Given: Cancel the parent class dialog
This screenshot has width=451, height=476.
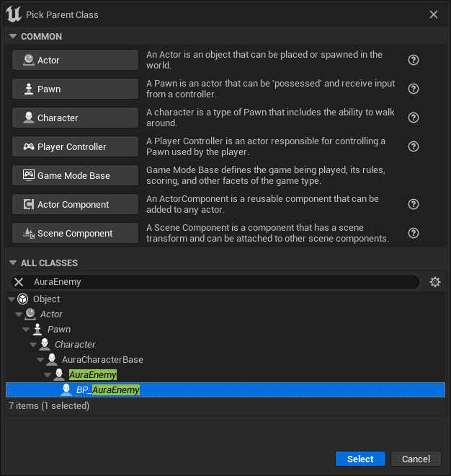Looking at the screenshot, I should (416, 459).
